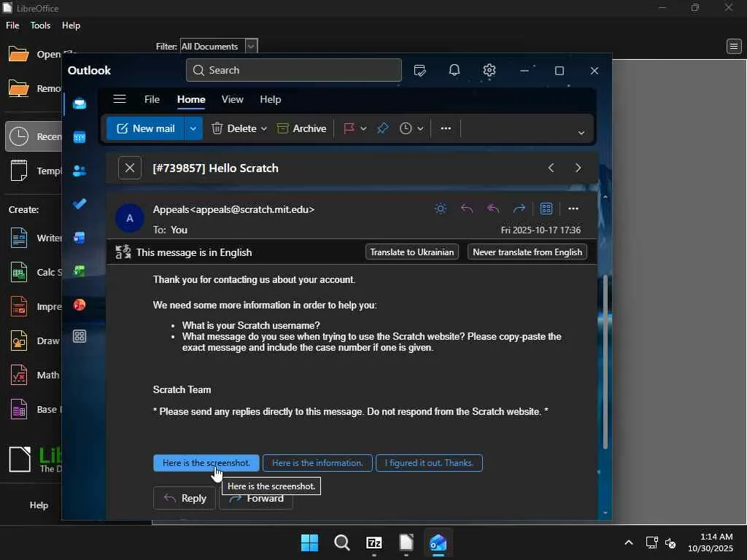Viewport: 747px width, 560px height.
Task: Choose suggested reply Here is the information.
Action: tap(317, 463)
